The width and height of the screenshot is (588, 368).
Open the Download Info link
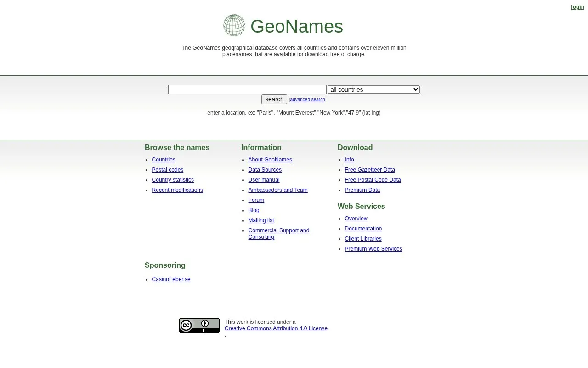click(x=350, y=160)
